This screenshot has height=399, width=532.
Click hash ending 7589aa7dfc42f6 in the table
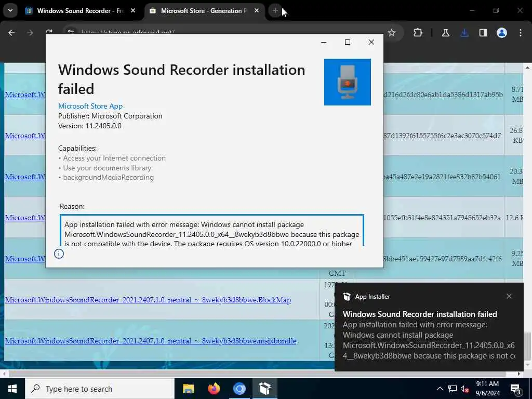point(443,259)
